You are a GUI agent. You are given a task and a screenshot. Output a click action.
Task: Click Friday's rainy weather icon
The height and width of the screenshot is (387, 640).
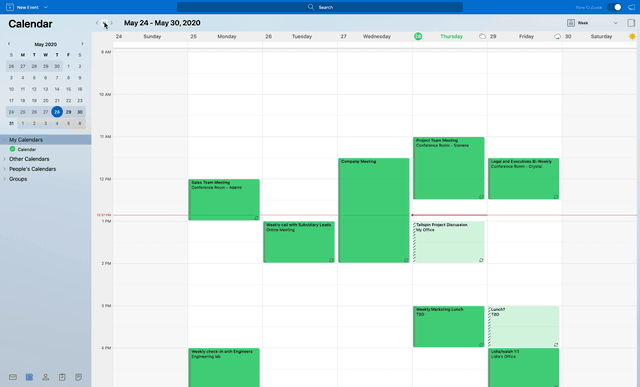point(557,36)
